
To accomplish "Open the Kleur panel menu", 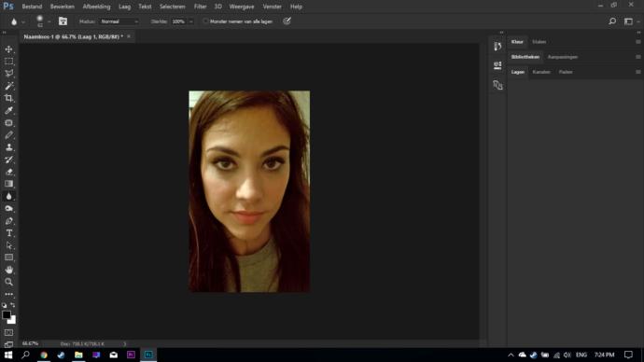I will [x=637, y=42].
